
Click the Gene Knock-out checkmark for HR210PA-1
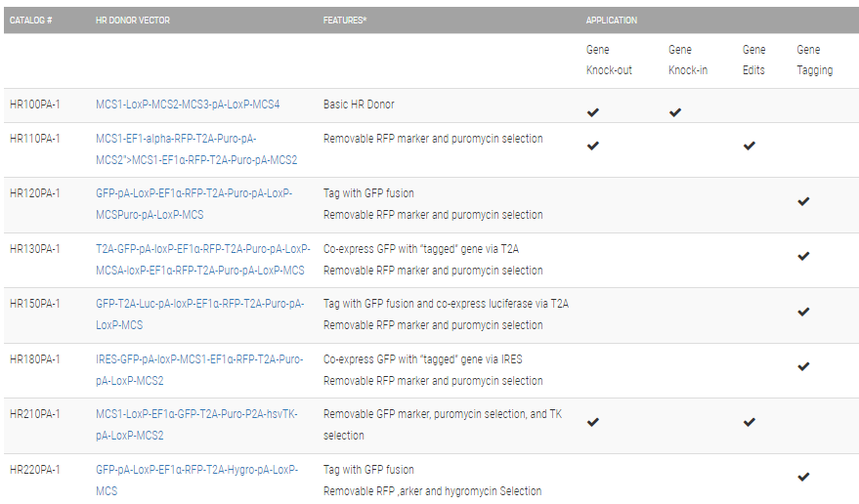592,422
